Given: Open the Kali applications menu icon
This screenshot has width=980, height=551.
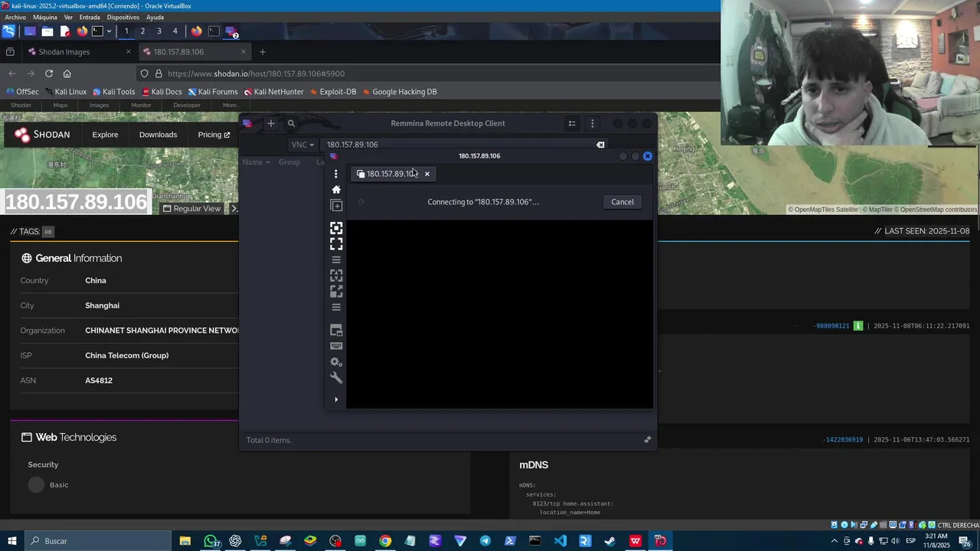Looking at the screenshot, I should (8, 31).
